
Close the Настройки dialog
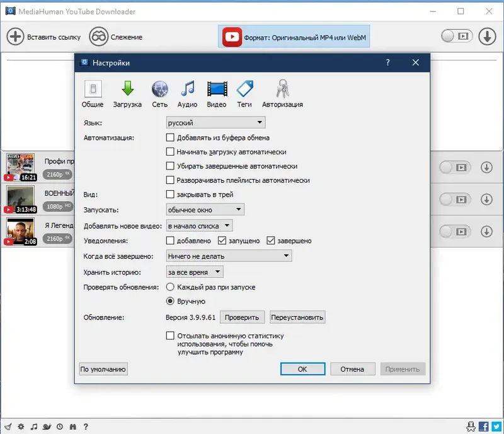tap(416, 63)
